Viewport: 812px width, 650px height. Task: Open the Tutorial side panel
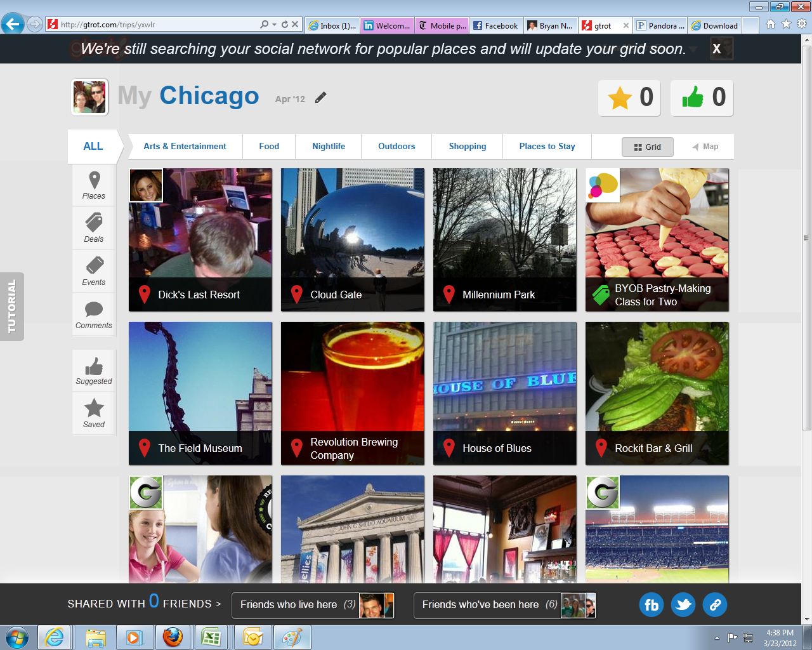12,307
